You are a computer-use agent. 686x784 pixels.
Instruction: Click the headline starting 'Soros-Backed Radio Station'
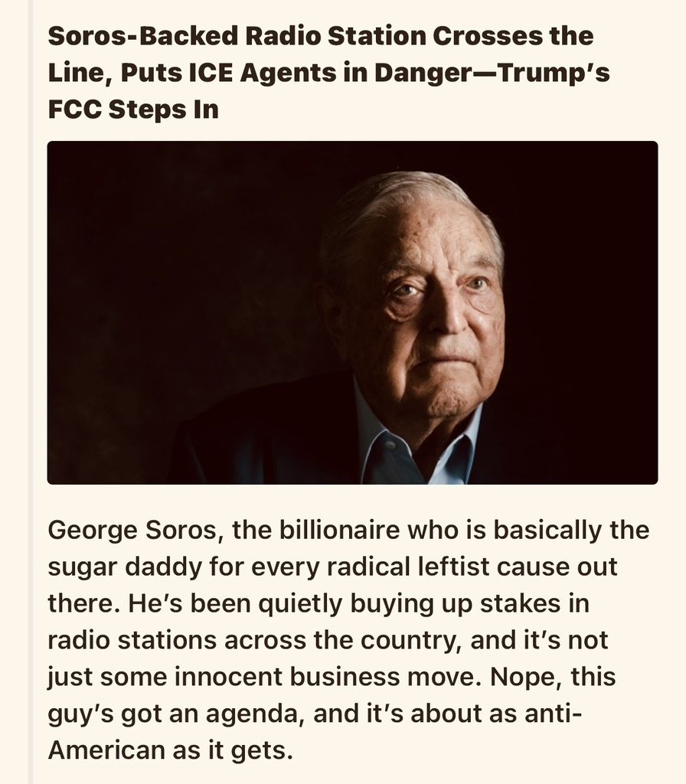coord(328,73)
